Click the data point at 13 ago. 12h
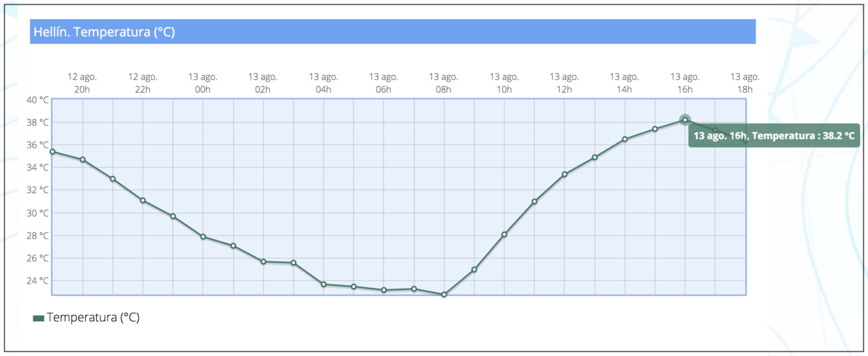This screenshot has width=868, height=356. (x=564, y=174)
